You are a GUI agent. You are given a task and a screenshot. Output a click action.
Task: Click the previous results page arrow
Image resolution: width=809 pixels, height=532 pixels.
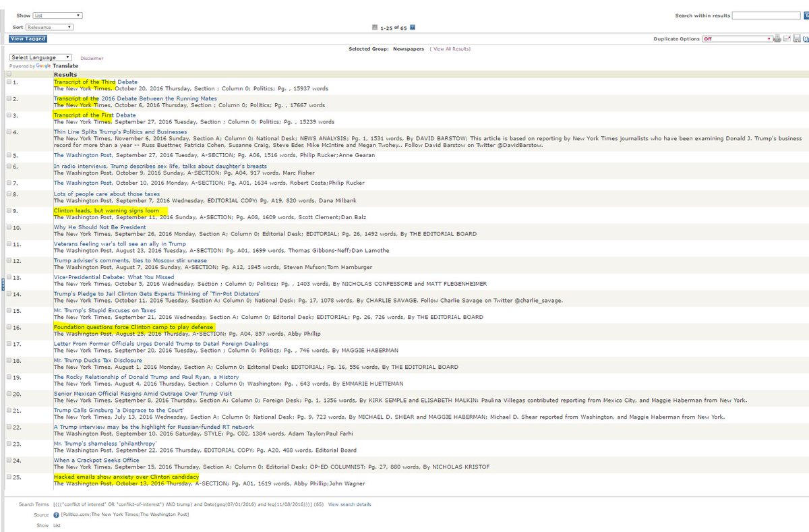(375, 28)
